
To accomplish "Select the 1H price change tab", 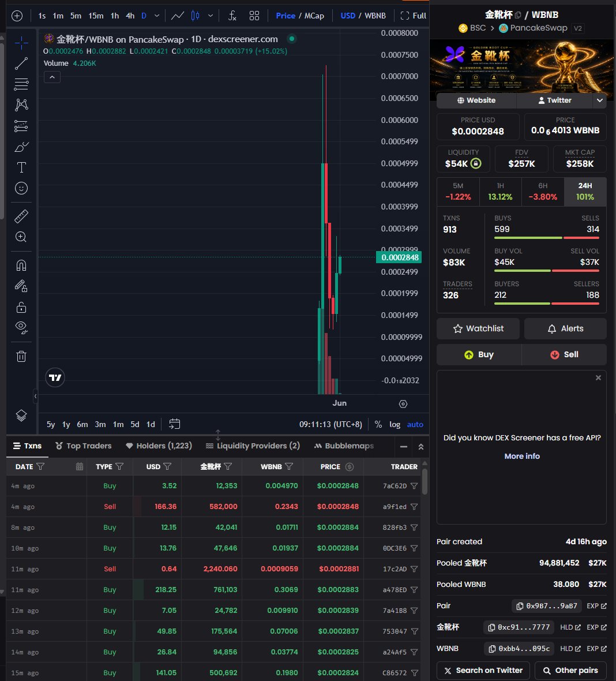I will click(x=500, y=192).
